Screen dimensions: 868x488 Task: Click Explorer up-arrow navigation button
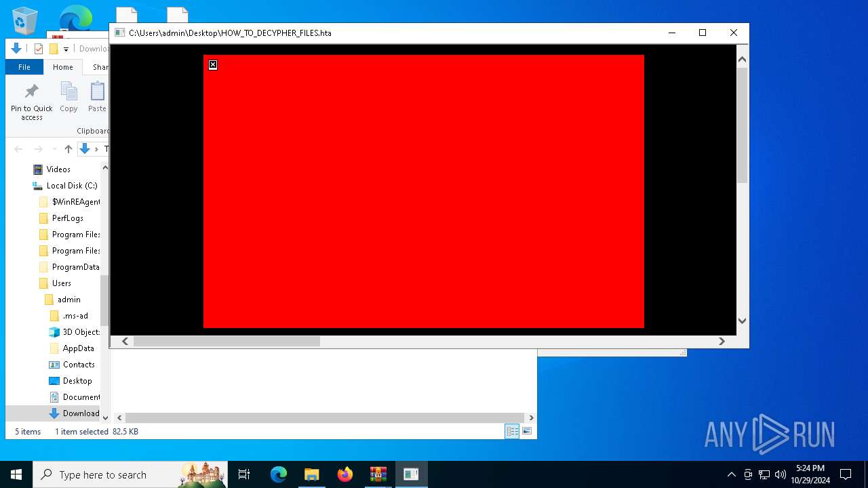pyautogui.click(x=68, y=149)
